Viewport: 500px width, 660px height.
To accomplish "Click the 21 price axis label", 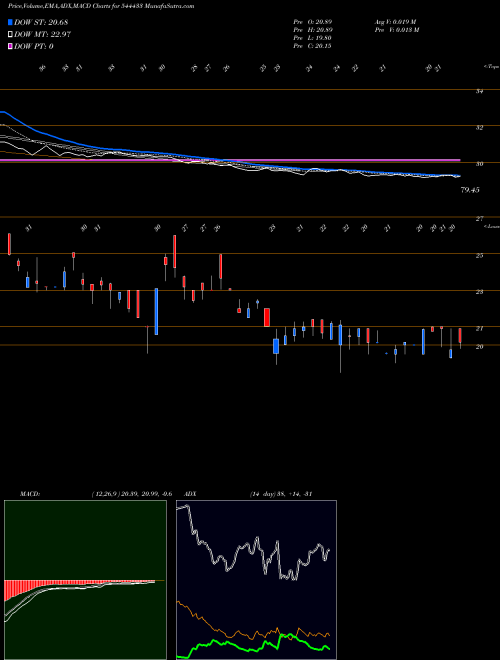I will [x=479, y=328].
